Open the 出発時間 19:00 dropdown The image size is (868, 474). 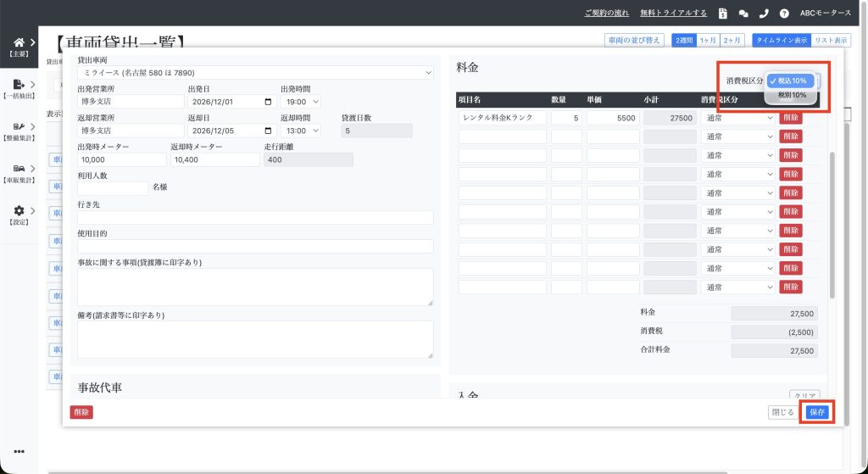[301, 102]
